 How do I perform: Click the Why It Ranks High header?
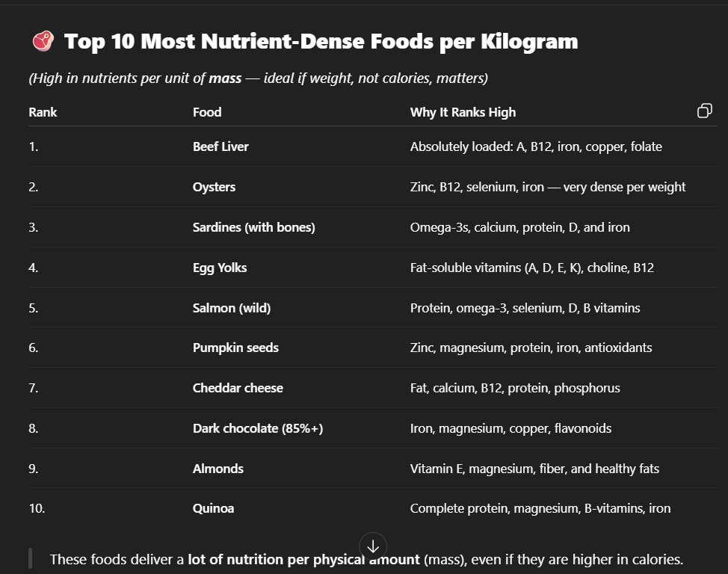pyautogui.click(x=463, y=112)
